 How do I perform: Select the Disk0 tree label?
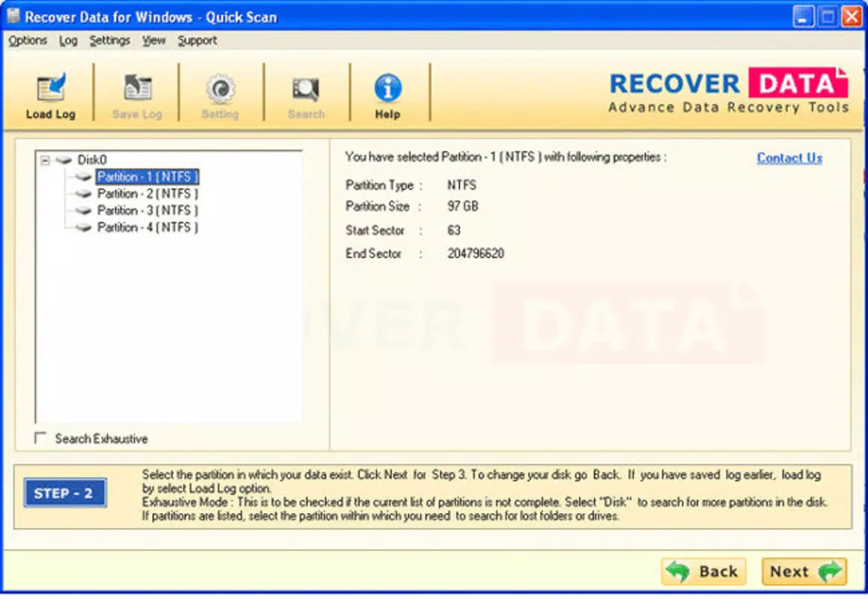pyautogui.click(x=92, y=160)
